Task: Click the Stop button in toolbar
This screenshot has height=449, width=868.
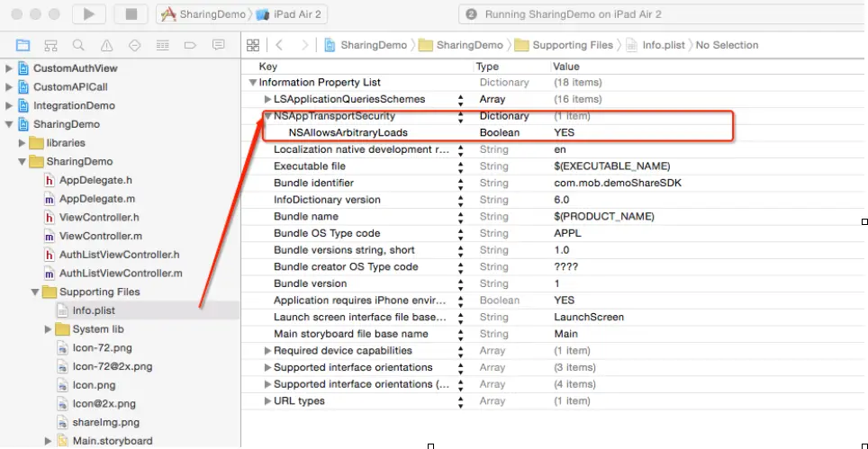Action: pos(131,14)
